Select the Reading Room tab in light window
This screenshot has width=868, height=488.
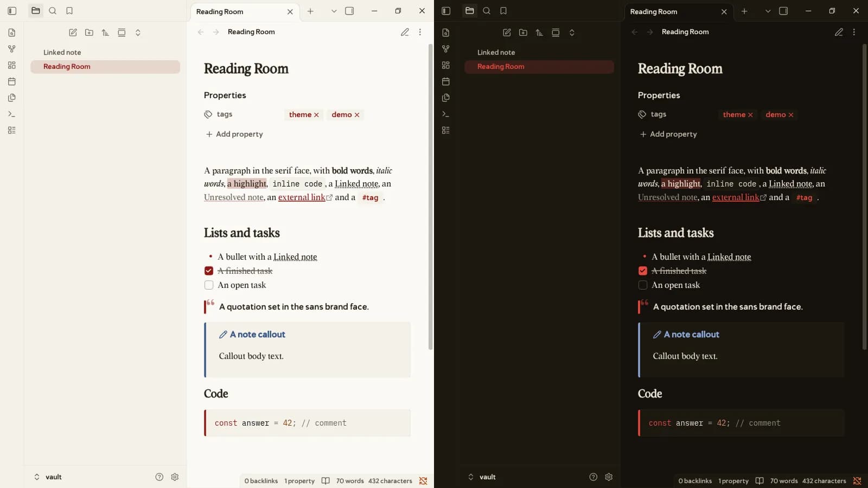[x=245, y=11]
